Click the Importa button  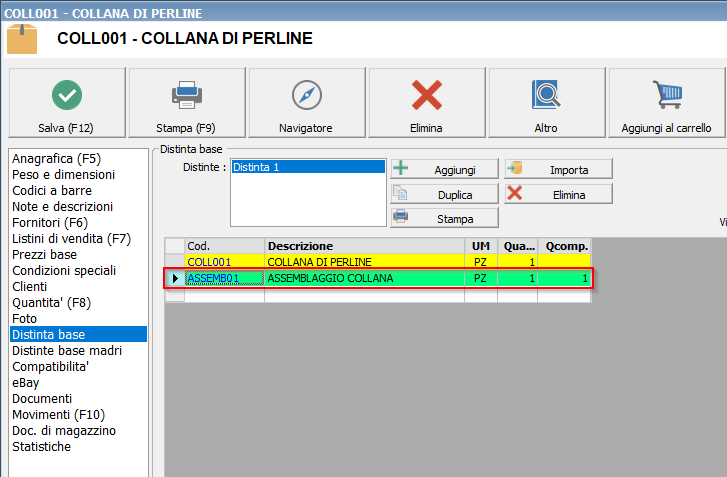coord(558,169)
